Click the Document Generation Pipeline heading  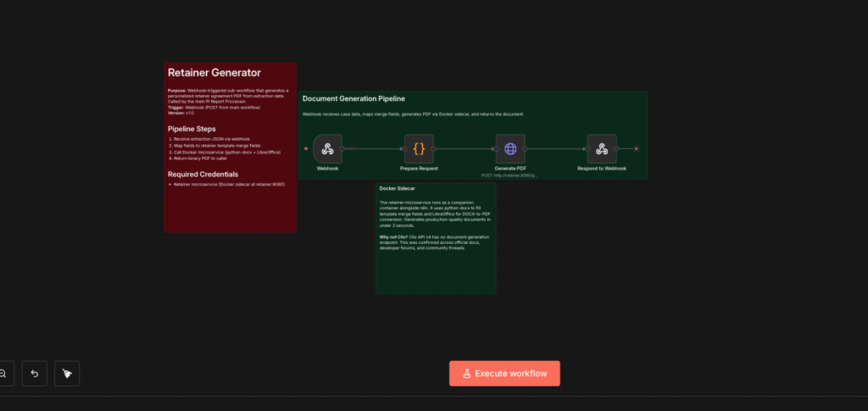click(353, 99)
